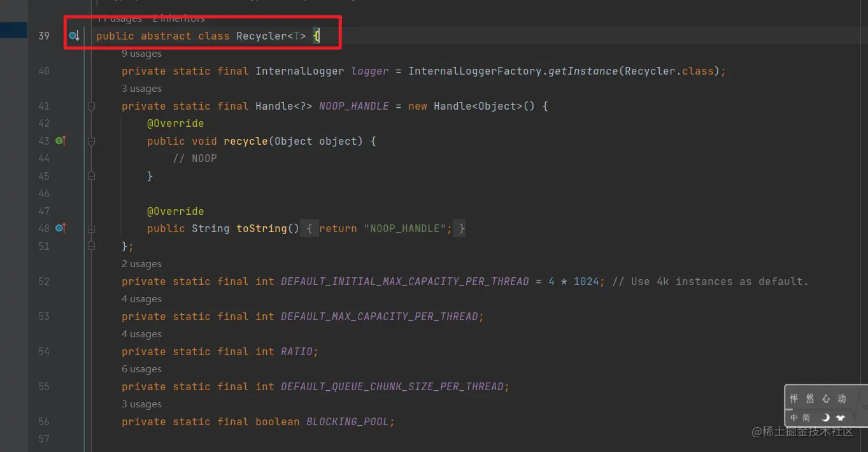This screenshot has width=868, height=452.
Task: Click the InternalLogger type on line 40
Action: pyautogui.click(x=300, y=71)
